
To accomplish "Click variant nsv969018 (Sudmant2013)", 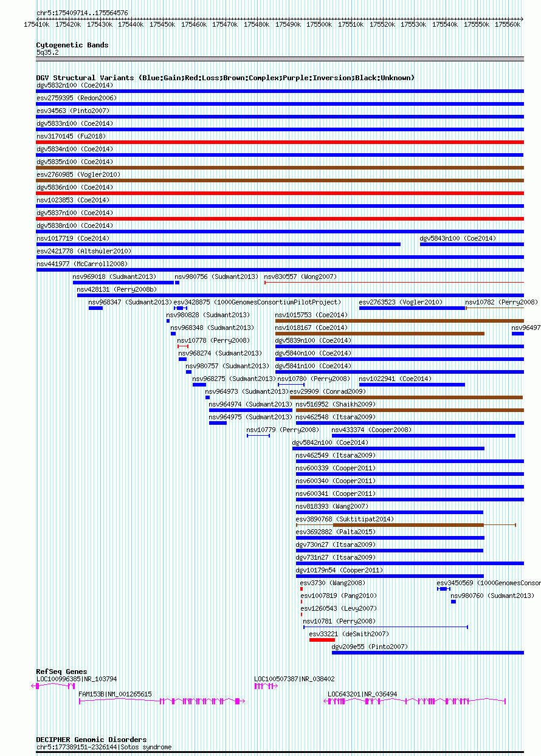I will (123, 283).
